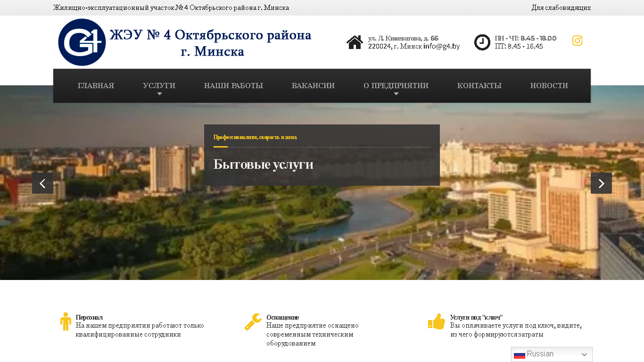This screenshot has width=644, height=362.
Task: Click the clock working-hours icon
Action: (x=482, y=42)
